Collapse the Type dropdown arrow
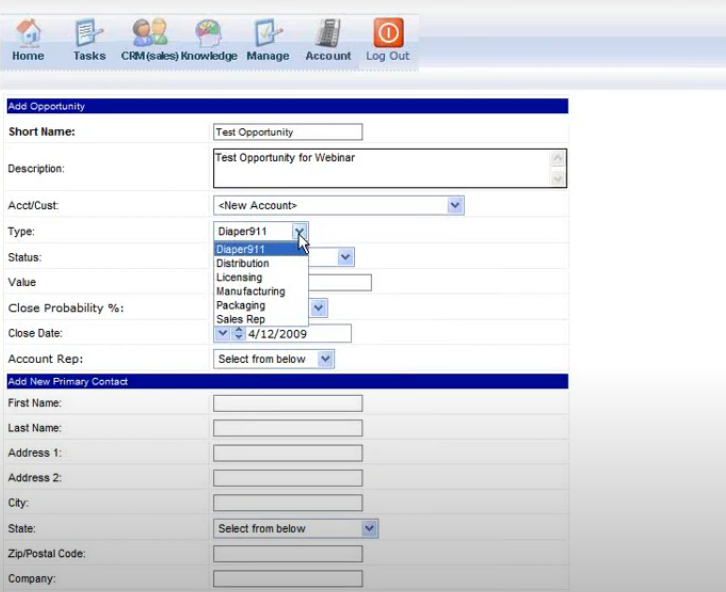 (300, 231)
